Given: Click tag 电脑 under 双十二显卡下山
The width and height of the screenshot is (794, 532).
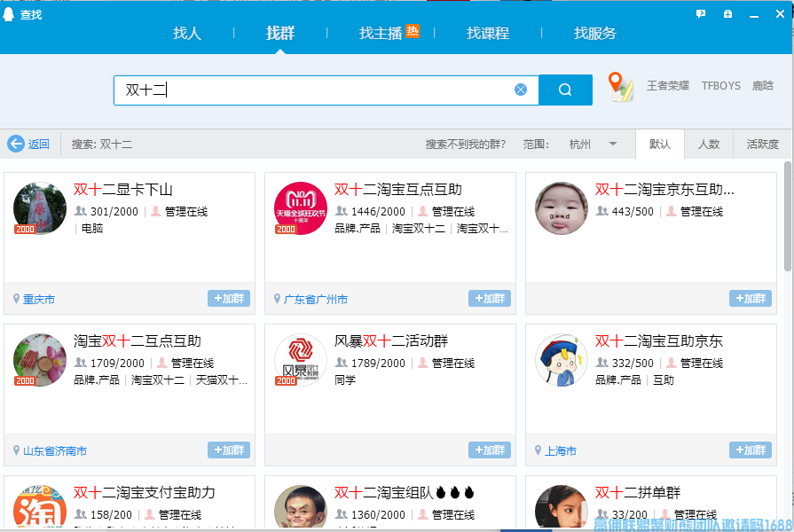Looking at the screenshot, I should [x=92, y=228].
